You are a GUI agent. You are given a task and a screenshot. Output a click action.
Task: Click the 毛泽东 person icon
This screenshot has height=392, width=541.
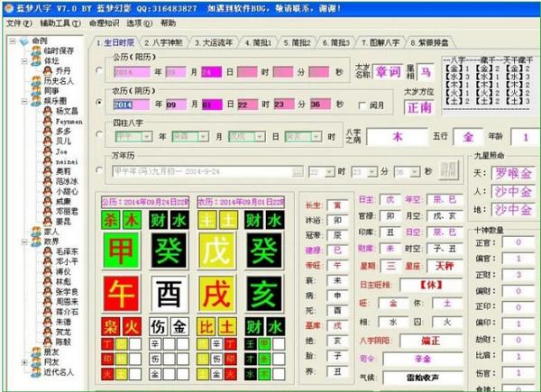pos(47,252)
